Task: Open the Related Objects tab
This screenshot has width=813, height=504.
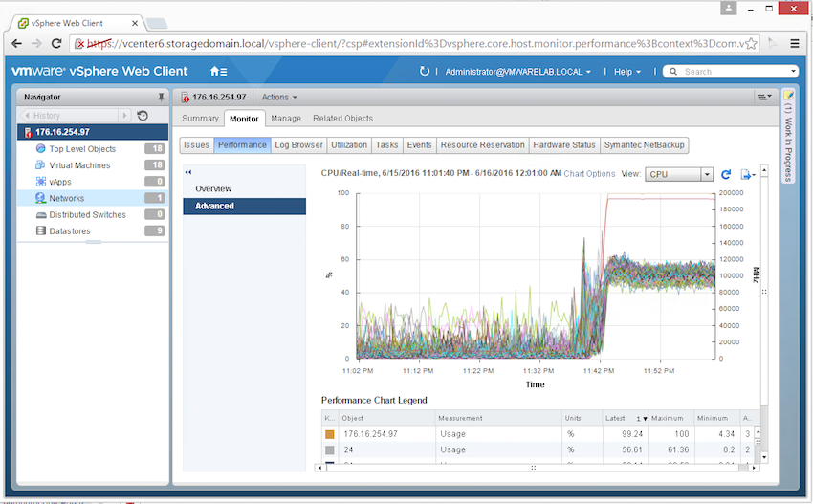Action: [x=342, y=119]
